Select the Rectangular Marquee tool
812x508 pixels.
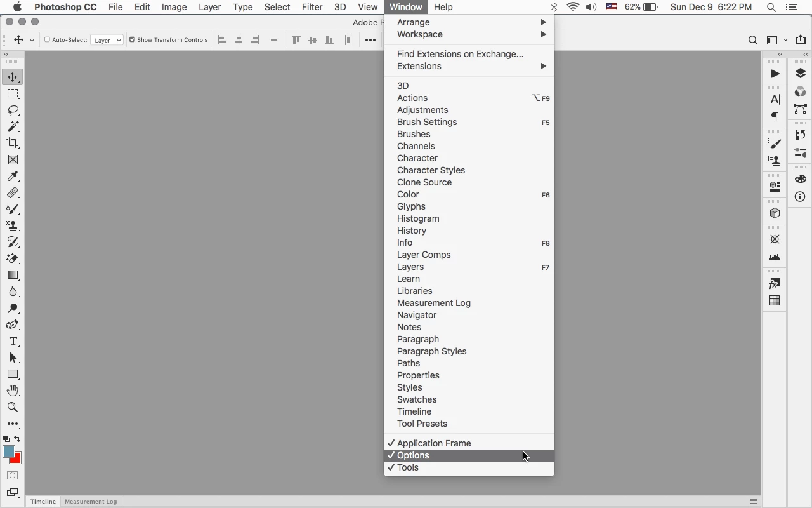click(13, 93)
